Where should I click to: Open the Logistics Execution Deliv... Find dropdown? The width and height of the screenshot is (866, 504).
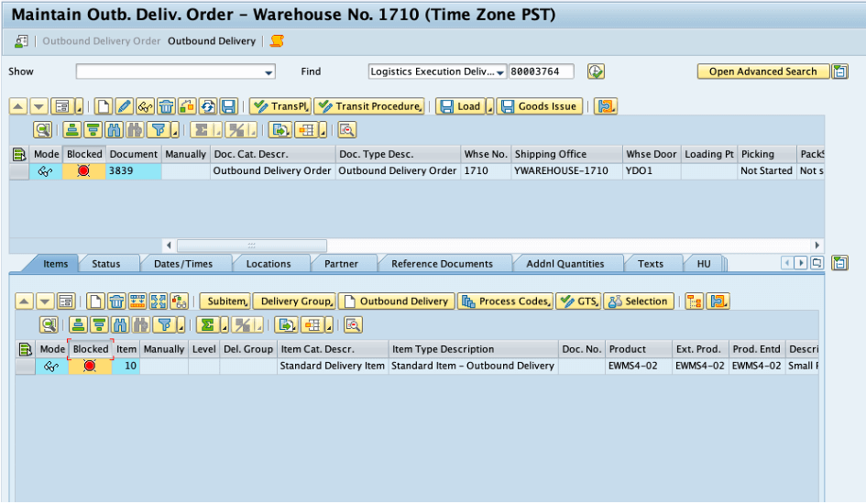(x=499, y=71)
